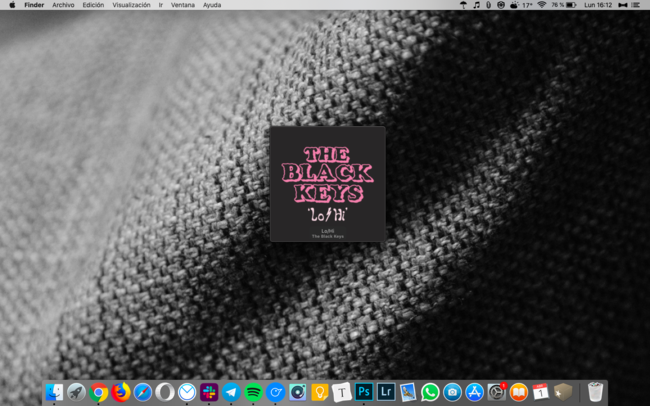Open Spotify from the Dock
The width and height of the screenshot is (650, 406).
coord(253,392)
